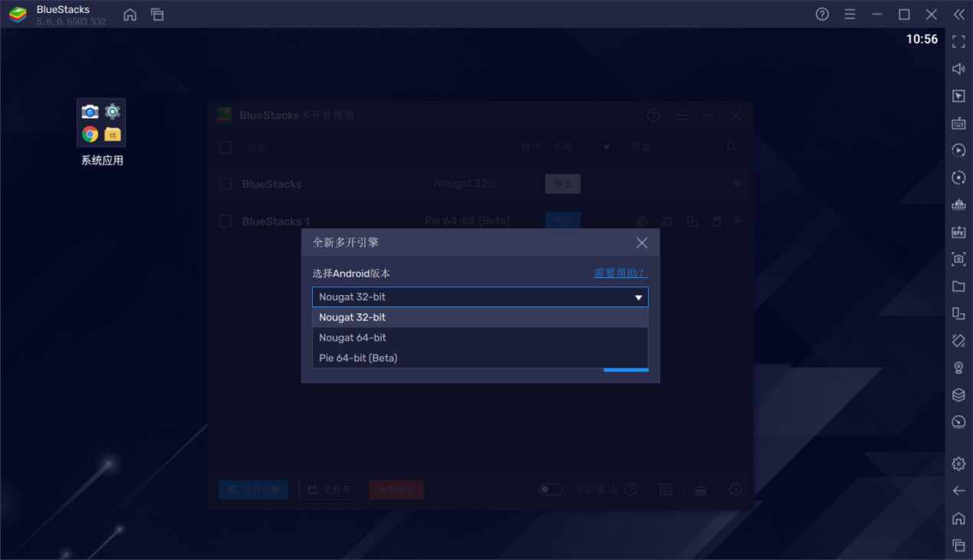Click the cursor lock icon in sidebar
973x560 pixels.
tap(958, 96)
